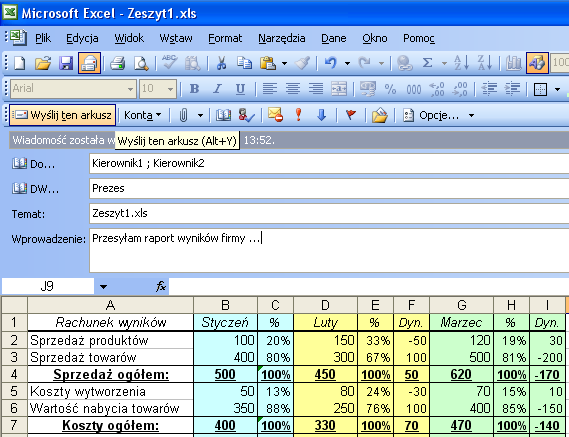Click the AutoSum sigma icon
Screen dimensions: 569x437
click(427, 63)
